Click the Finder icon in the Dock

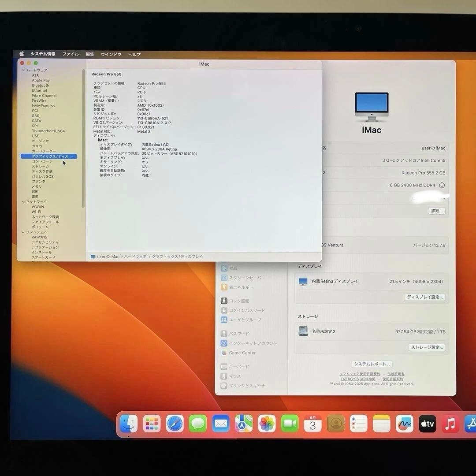pos(129,424)
